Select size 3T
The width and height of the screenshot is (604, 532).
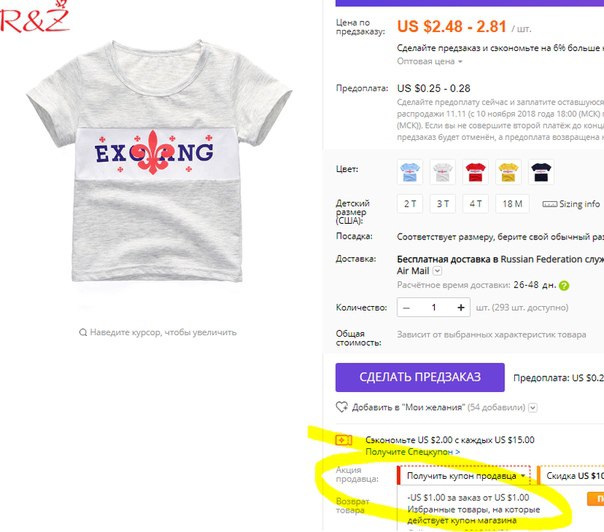(443, 204)
